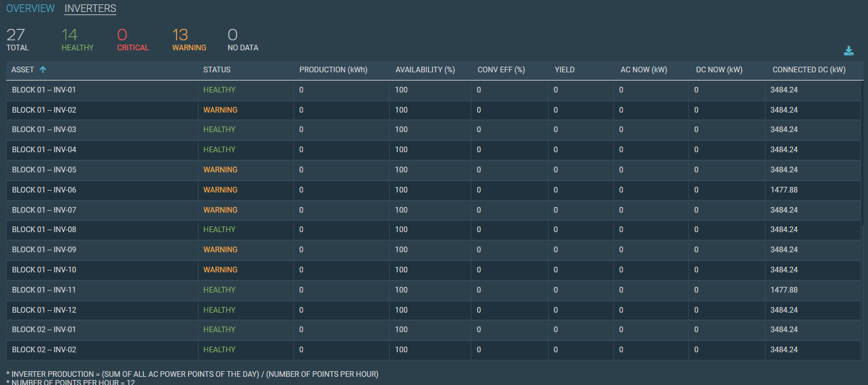Viewport: 868px width, 385px height.
Task: Click HEALTHY status of BLOCK 01 – INV-01
Action: (219, 90)
